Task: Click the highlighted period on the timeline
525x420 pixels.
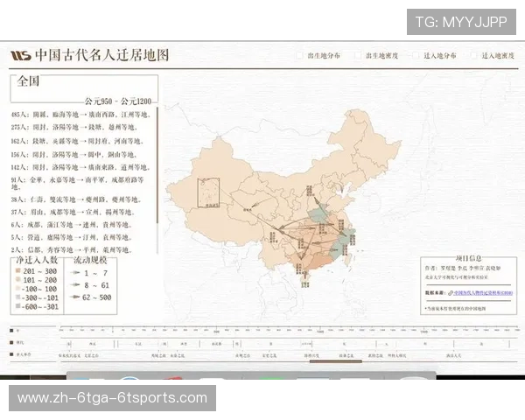Action: point(337,360)
